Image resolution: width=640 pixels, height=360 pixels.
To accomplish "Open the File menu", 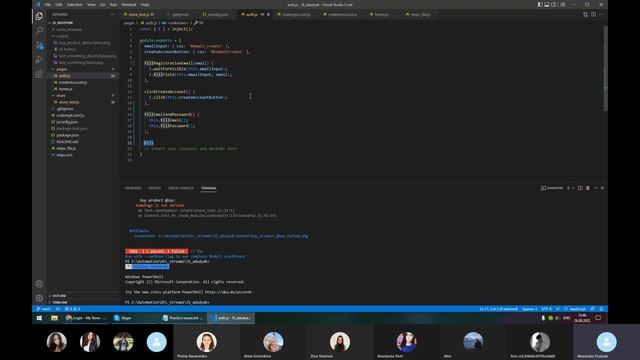I will (x=48, y=4).
